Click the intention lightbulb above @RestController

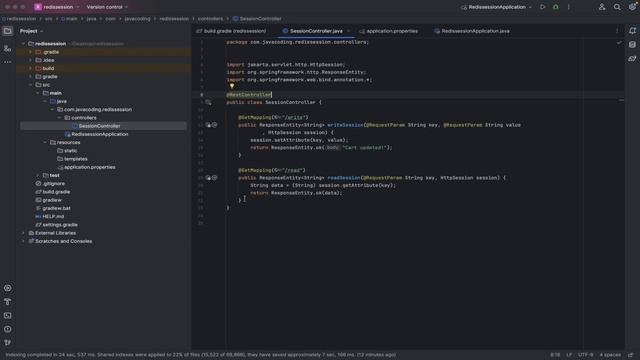click(x=232, y=86)
